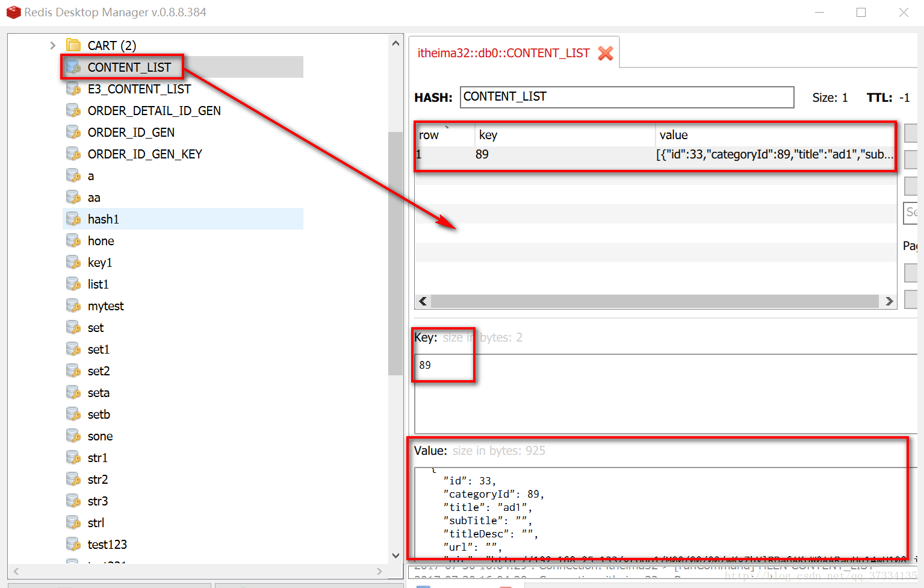The height and width of the screenshot is (588, 924).
Task: Open the str3 key
Action: [x=98, y=501]
